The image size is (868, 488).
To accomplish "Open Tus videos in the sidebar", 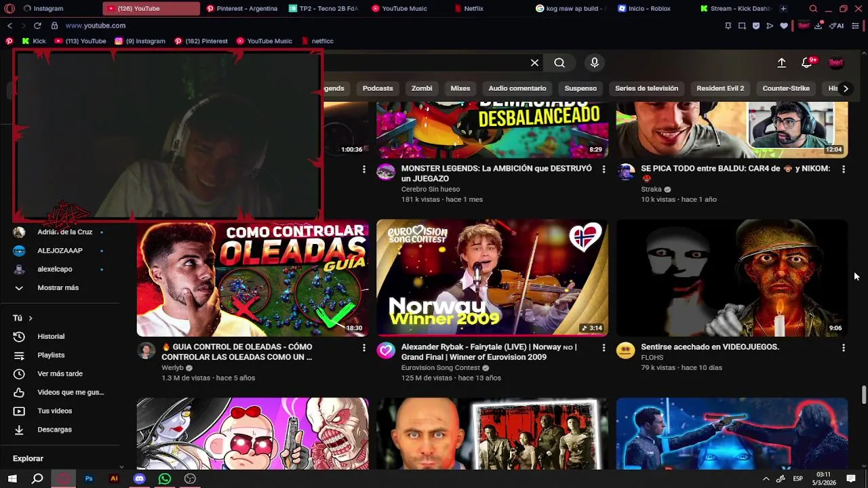I will (x=54, y=411).
